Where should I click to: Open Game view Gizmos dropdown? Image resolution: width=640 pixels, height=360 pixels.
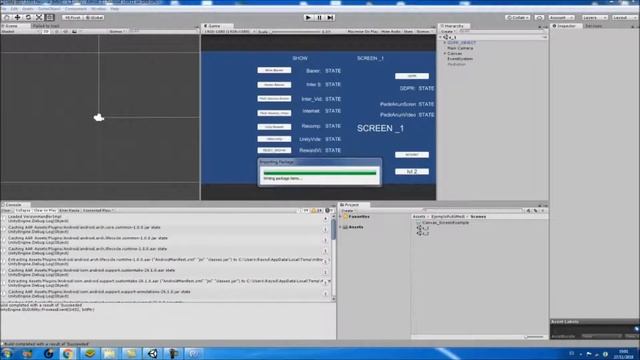[424, 31]
